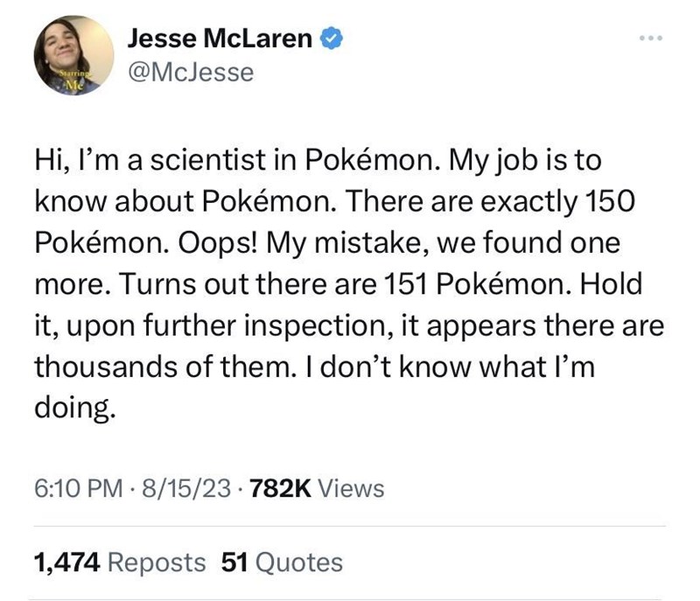Image resolution: width=700 pixels, height=601 pixels.
Task: Click the word "mistake" in the tweet
Action: point(404,243)
